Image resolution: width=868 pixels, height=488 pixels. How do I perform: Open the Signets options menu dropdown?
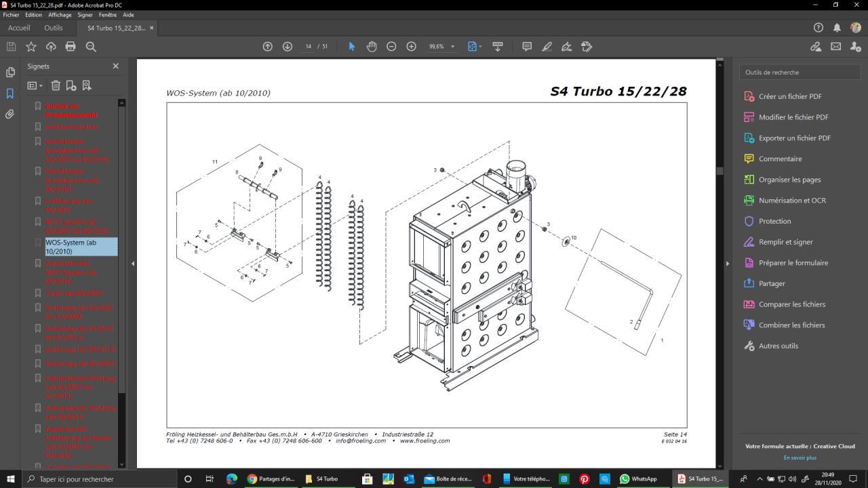tap(35, 85)
